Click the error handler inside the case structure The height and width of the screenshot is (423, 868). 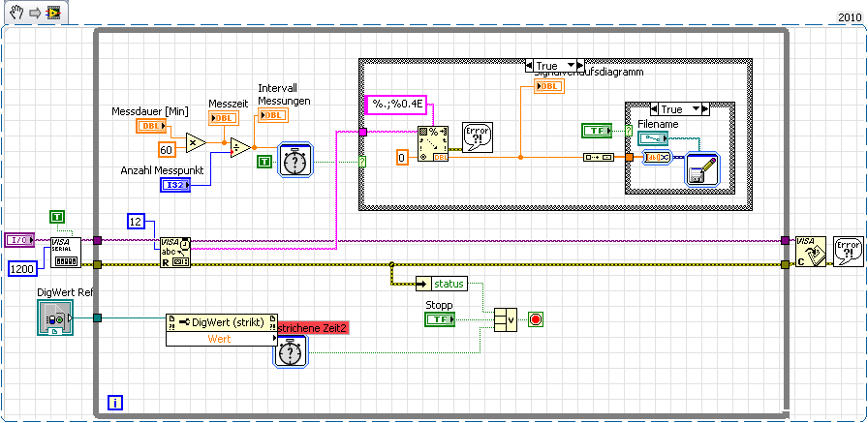pos(478,138)
